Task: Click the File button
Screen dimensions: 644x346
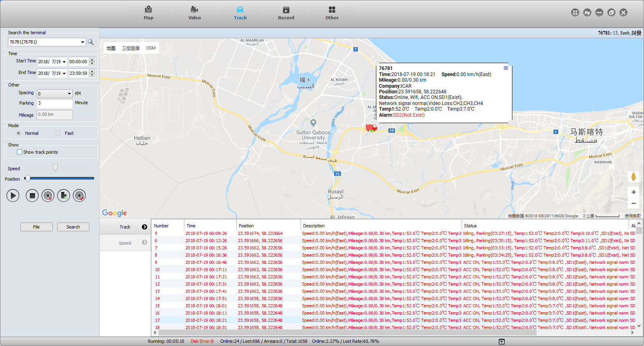Action: 37,227
